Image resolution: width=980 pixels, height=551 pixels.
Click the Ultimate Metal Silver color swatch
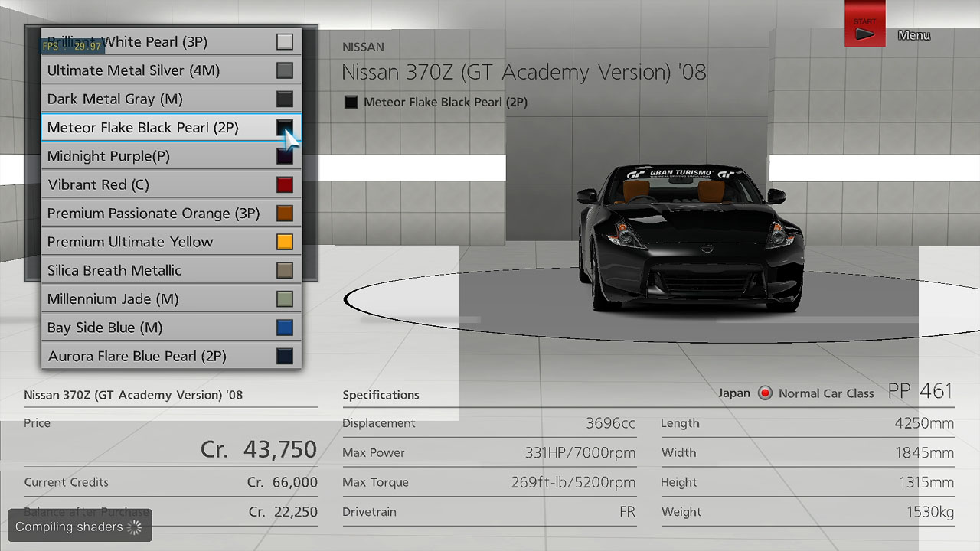(285, 70)
